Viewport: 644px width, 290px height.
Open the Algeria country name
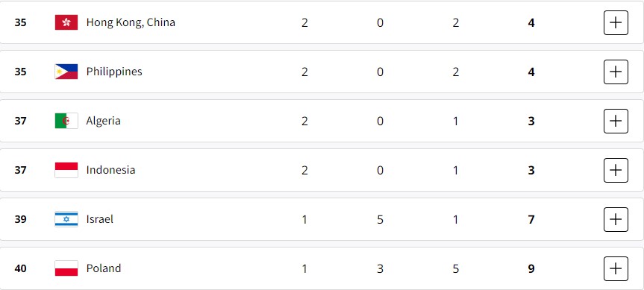point(104,121)
